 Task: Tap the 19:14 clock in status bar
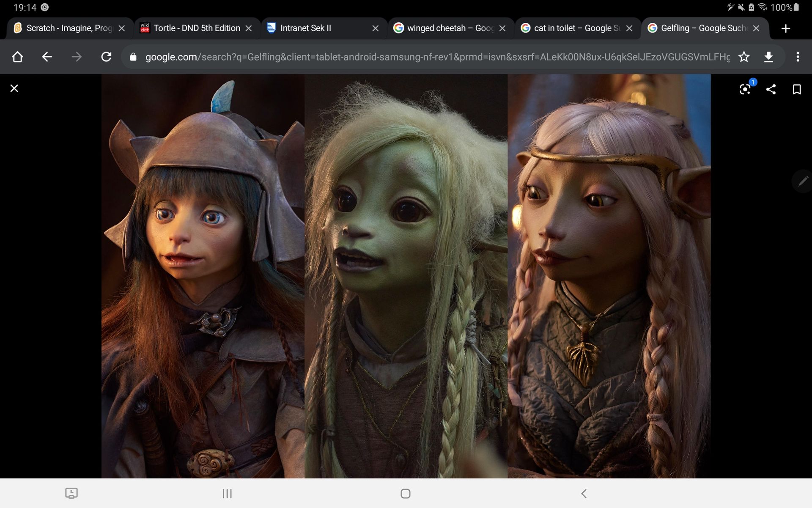click(x=25, y=7)
